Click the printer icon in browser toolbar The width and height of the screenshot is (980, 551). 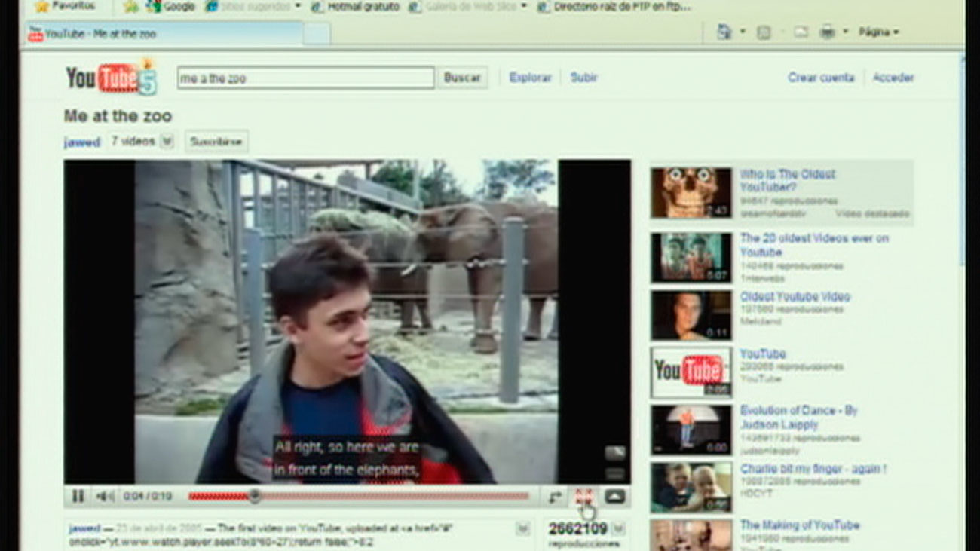pyautogui.click(x=827, y=32)
